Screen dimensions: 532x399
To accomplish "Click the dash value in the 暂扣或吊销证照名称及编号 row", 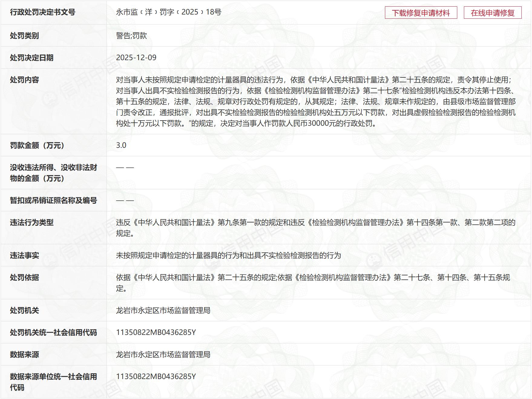I will [x=125, y=200].
